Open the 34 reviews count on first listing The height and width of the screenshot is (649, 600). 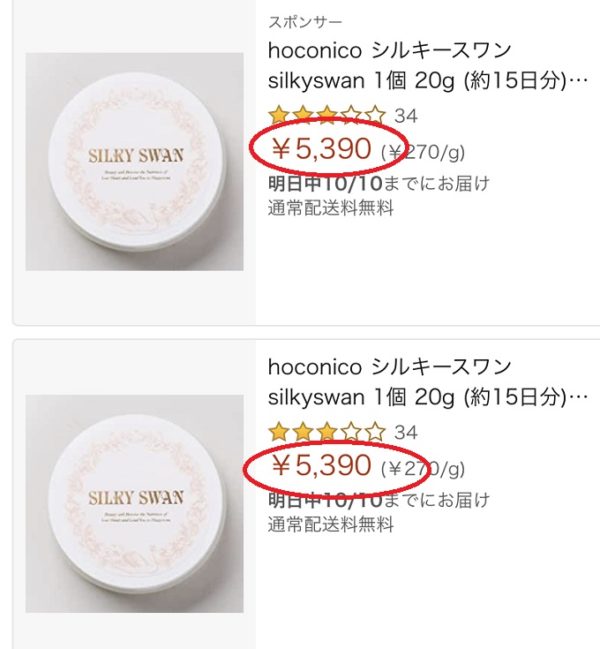pos(406,116)
